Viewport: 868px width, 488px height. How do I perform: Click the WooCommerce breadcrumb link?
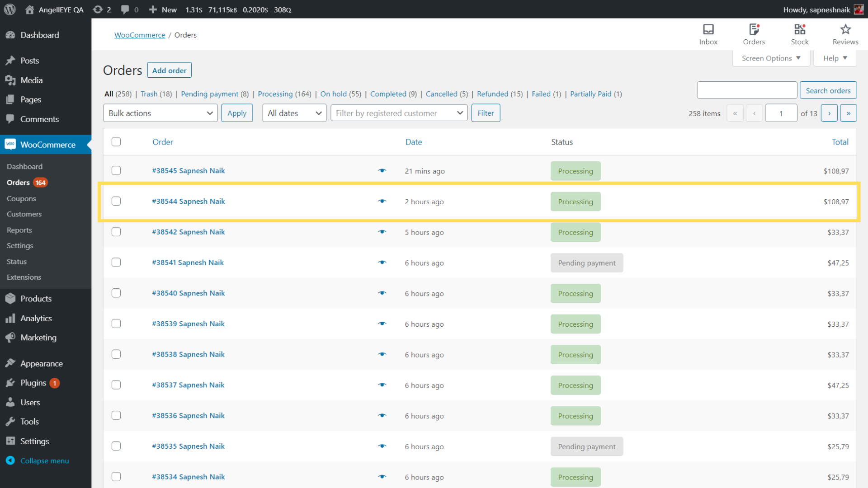140,35
